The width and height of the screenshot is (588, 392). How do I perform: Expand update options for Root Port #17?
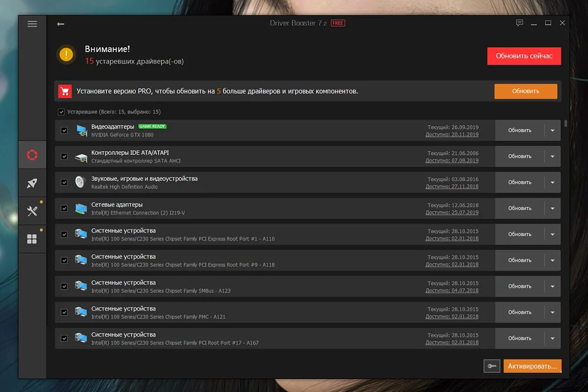click(x=553, y=338)
